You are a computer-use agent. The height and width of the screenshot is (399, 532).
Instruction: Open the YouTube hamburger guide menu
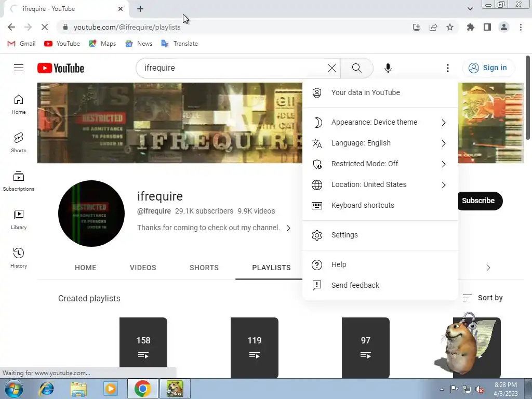pos(19,68)
